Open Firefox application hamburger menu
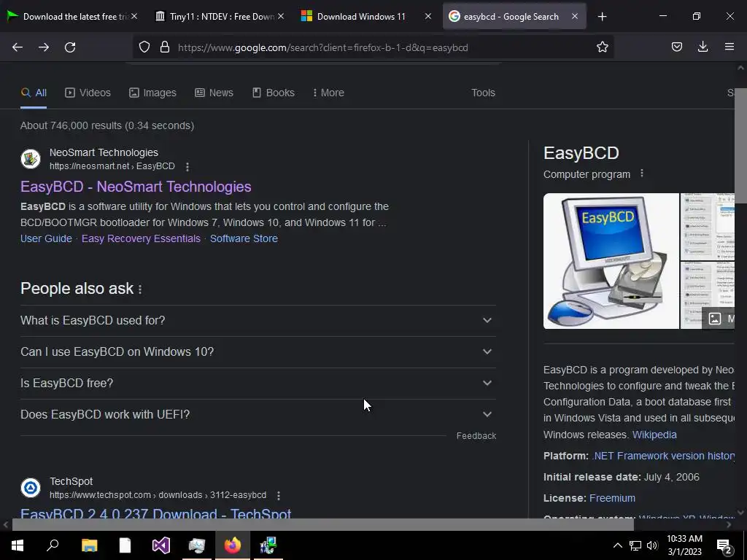This screenshot has width=747, height=560. [729, 47]
